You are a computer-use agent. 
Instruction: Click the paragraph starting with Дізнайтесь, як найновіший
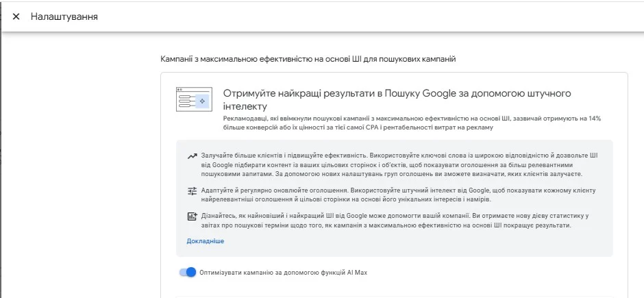point(395,221)
